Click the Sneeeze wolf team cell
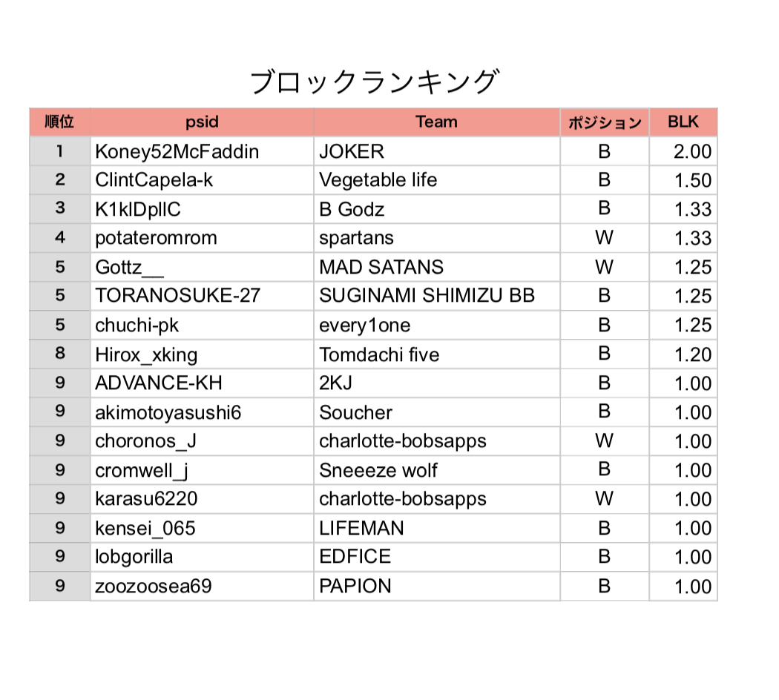The height and width of the screenshot is (700, 779). tap(378, 470)
